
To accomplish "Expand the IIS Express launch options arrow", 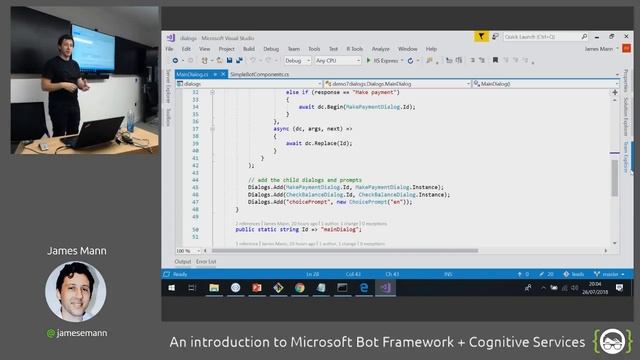I will pos(402,60).
